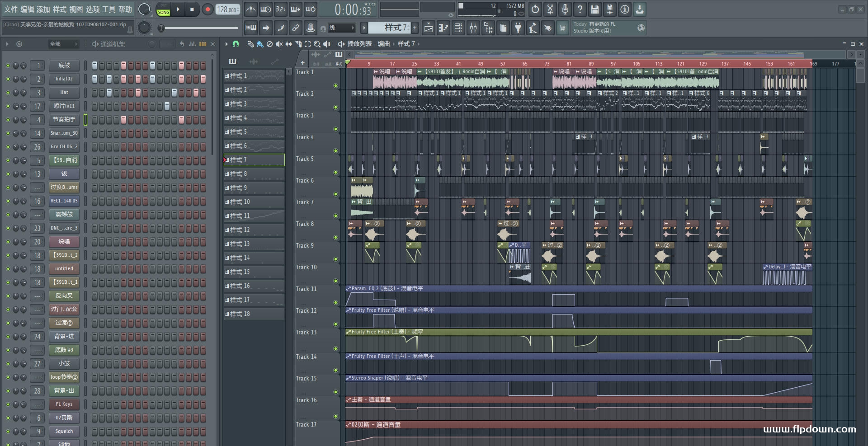Open audio editor scissors icon
Screen dimensions: 868x446
(x=550, y=9)
